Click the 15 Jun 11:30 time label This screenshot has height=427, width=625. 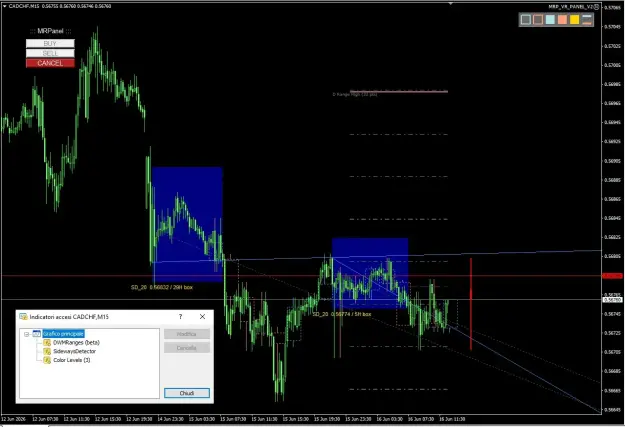[x=266, y=419]
